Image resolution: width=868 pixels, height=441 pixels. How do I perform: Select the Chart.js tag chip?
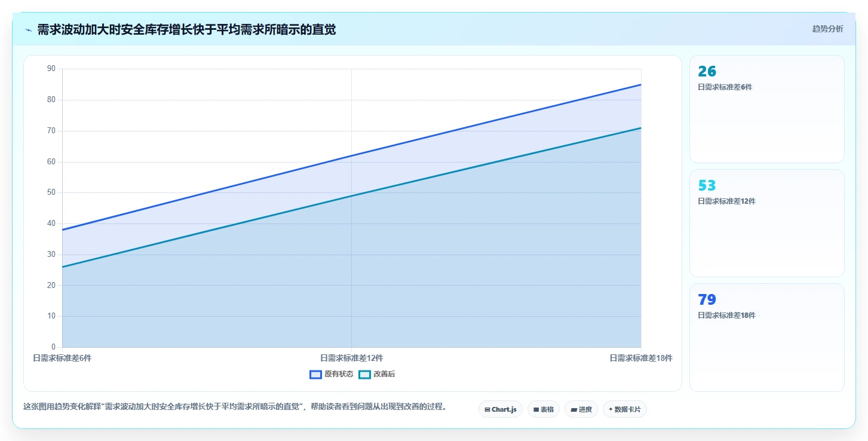coord(501,409)
